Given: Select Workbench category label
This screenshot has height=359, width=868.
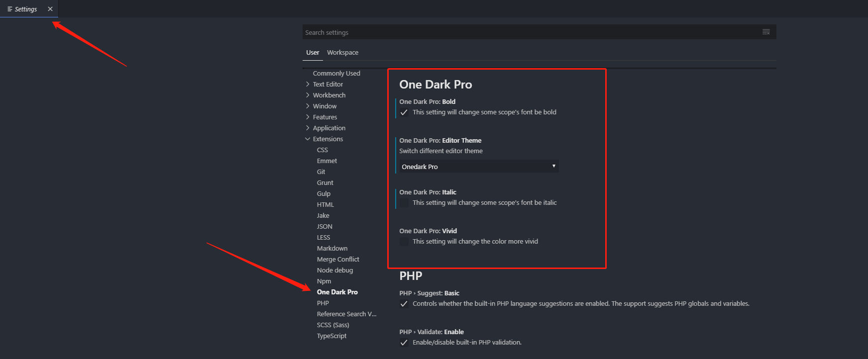Looking at the screenshot, I should point(329,95).
